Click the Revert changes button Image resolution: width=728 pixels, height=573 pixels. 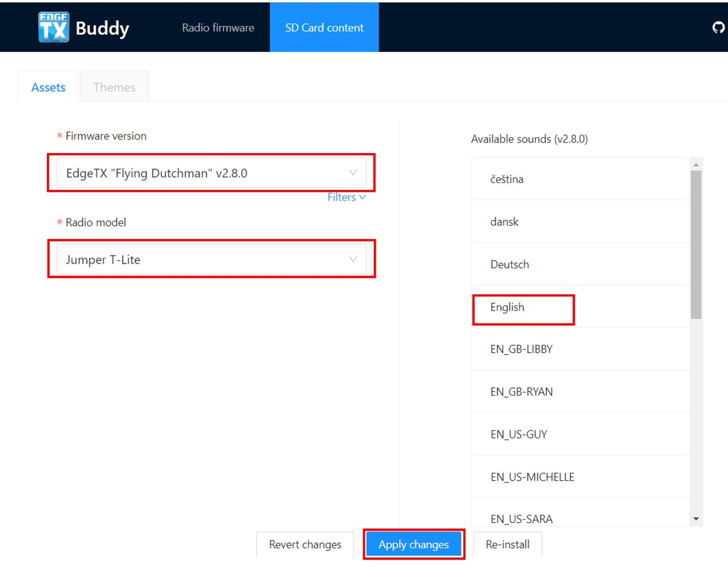point(305,544)
